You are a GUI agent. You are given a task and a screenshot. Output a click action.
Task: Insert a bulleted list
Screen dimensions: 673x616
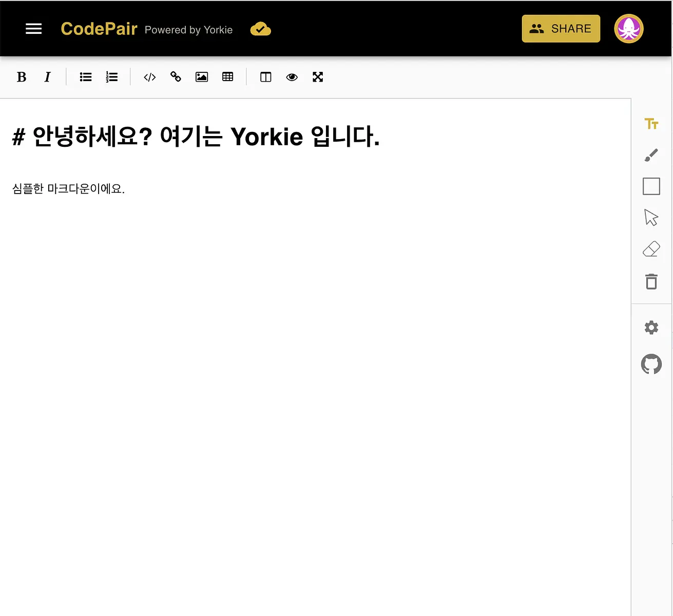pos(86,77)
